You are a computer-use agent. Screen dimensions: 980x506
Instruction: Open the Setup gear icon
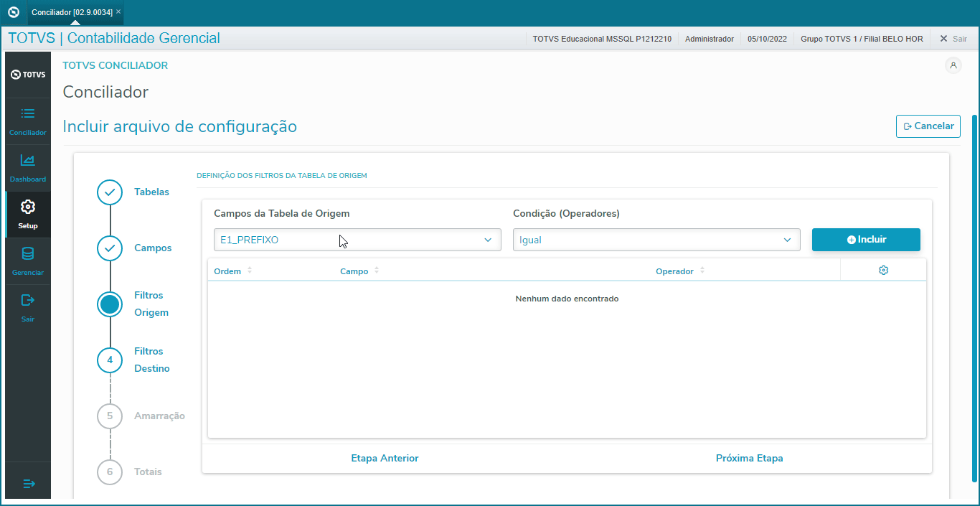(28, 207)
